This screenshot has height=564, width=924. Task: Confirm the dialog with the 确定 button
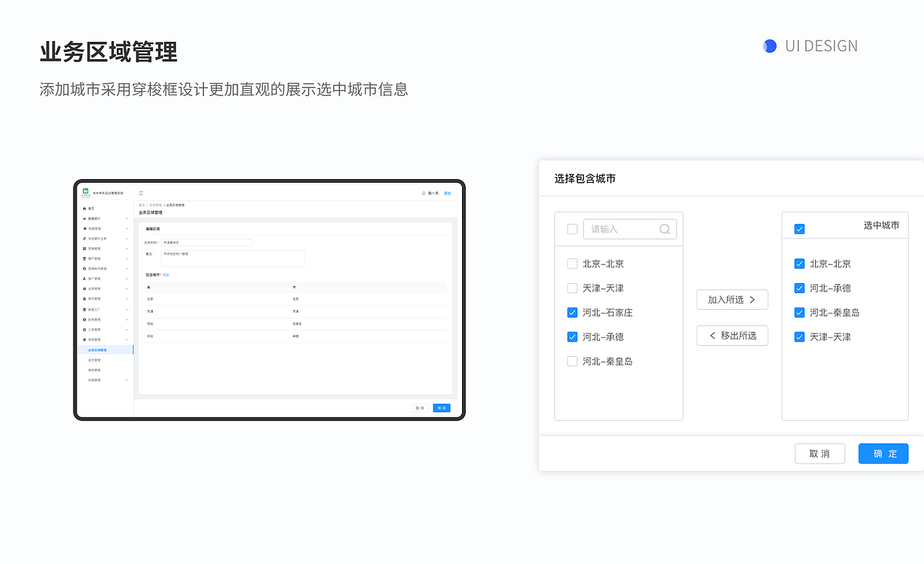pos(883,454)
